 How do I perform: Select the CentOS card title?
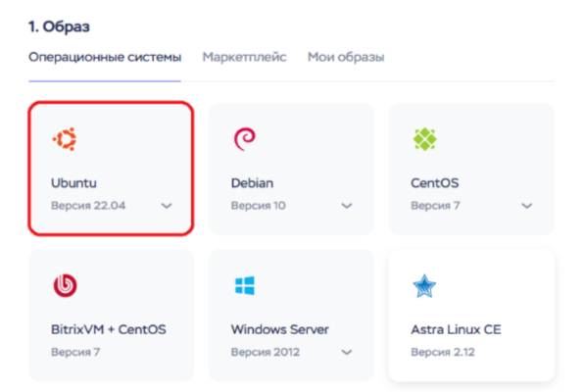tap(435, 183)
